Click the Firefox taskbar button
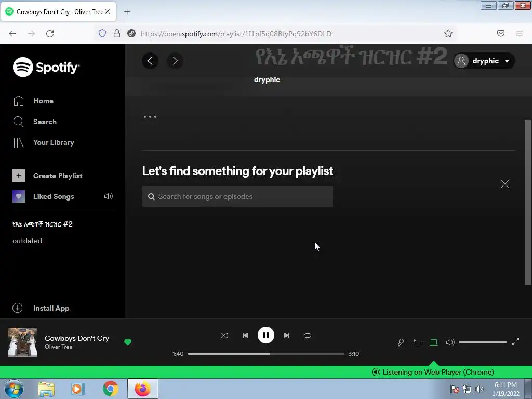Screen dimensions: 532x399 [143, 389]
